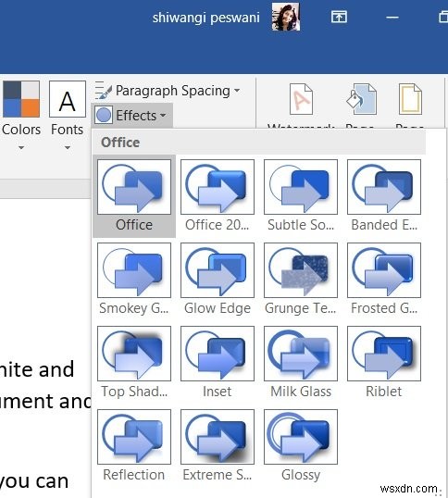Open the Page Color button
The height and width of the screenshot is (498, 448).
[361, 105]
